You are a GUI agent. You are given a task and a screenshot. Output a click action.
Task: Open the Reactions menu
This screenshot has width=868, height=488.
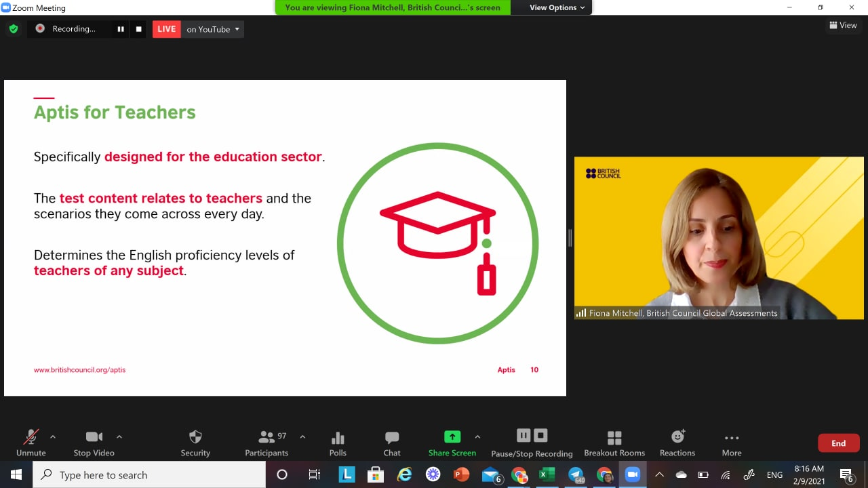(x=677, y=443)
